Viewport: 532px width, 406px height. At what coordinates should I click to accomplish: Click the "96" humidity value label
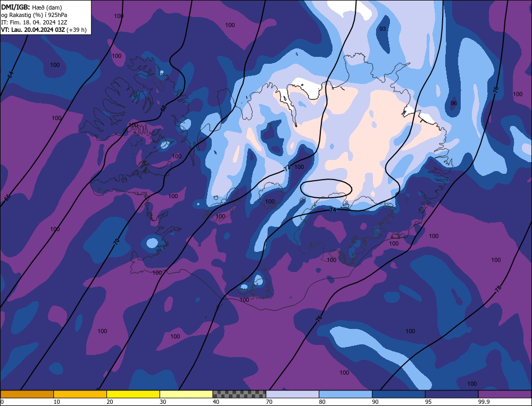[x=454, y=103]
